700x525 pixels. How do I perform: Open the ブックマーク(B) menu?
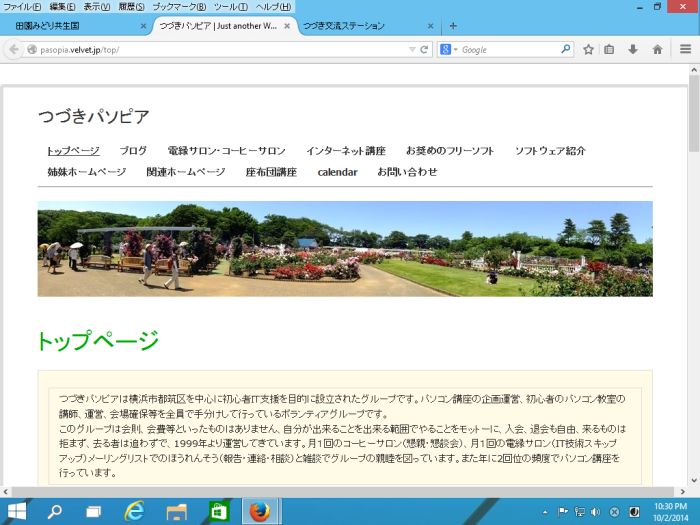[179, 7]
